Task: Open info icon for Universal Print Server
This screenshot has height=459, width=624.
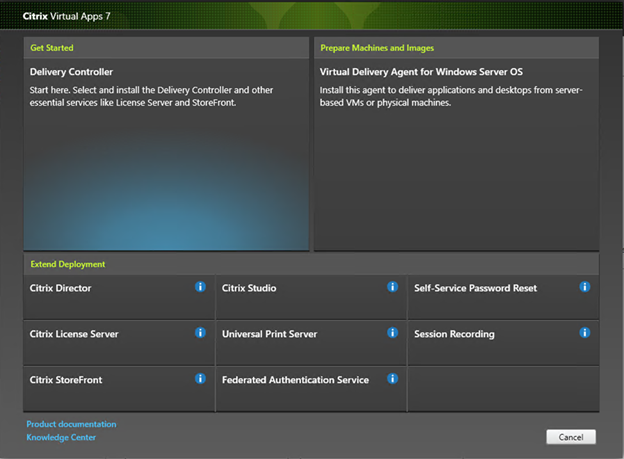Action: point(392,332)
